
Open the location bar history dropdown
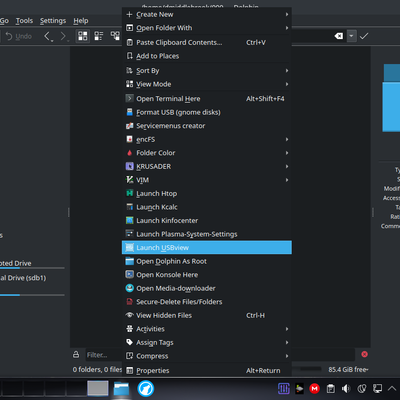(x=351, y=36)
